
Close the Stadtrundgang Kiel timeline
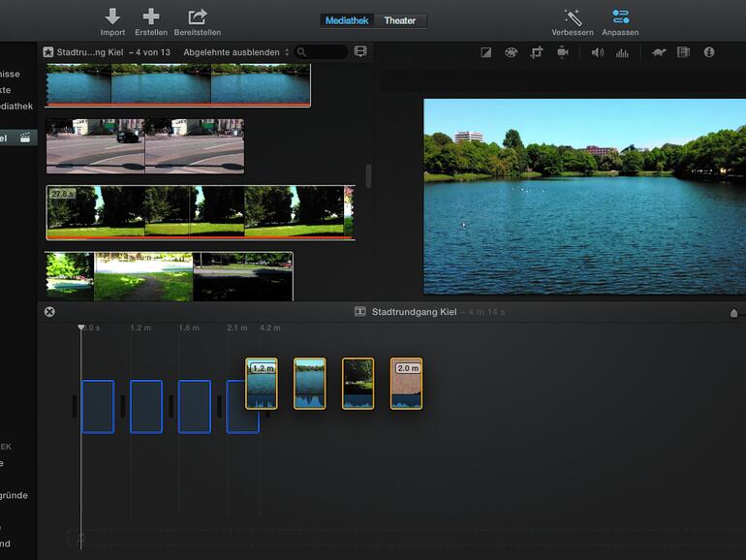coord(49,312)
